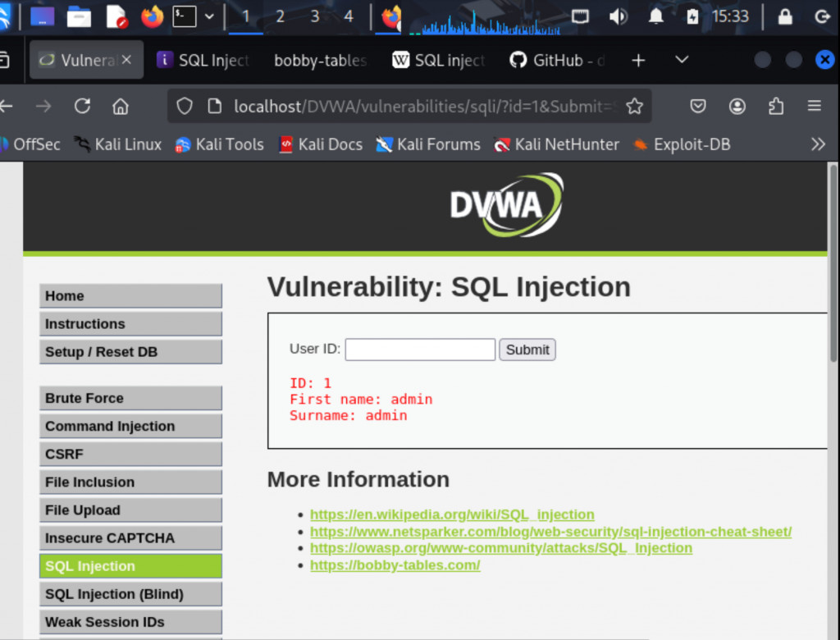Image resolution: width=840 pixels, height=640 pixels.
Task: Open the tracking protection shield icon
Action: click(x=185, y=106)
